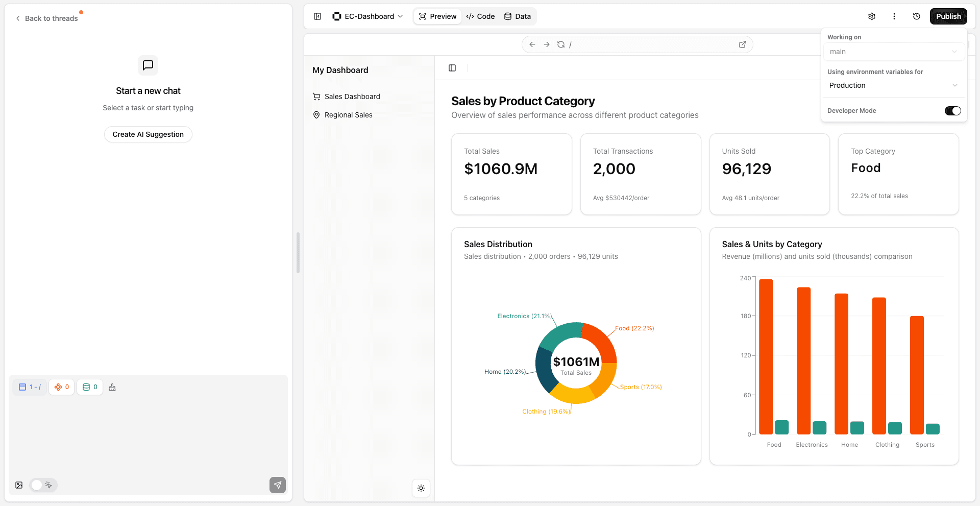Switch to the Data tab
980x506 pixels.
pos(518,16)
